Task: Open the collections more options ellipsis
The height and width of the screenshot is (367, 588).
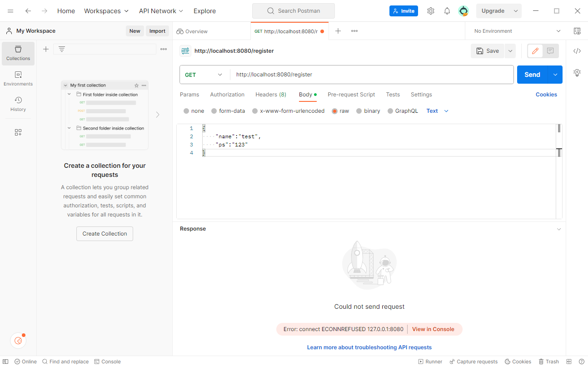Action: pos(164,49)
